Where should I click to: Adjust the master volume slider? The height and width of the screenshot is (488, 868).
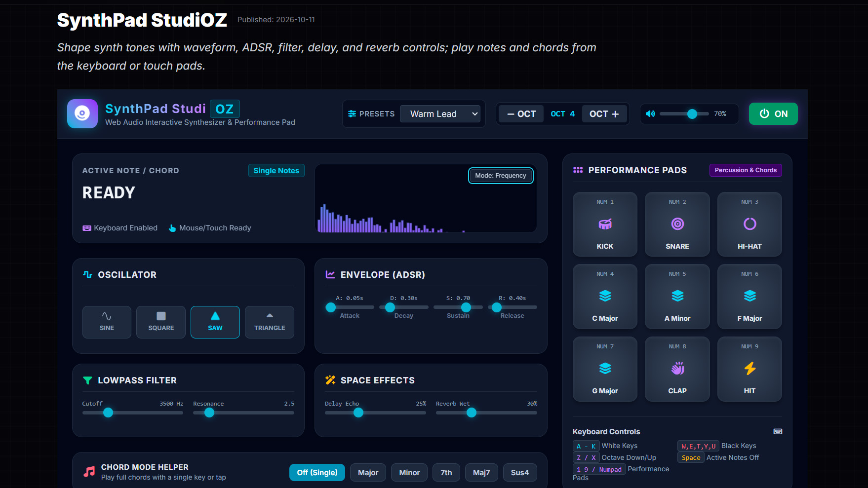684,114
